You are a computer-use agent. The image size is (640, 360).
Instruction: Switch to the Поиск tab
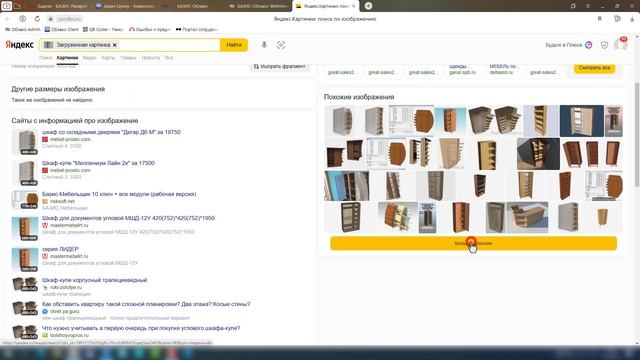(x=46, y=58)
